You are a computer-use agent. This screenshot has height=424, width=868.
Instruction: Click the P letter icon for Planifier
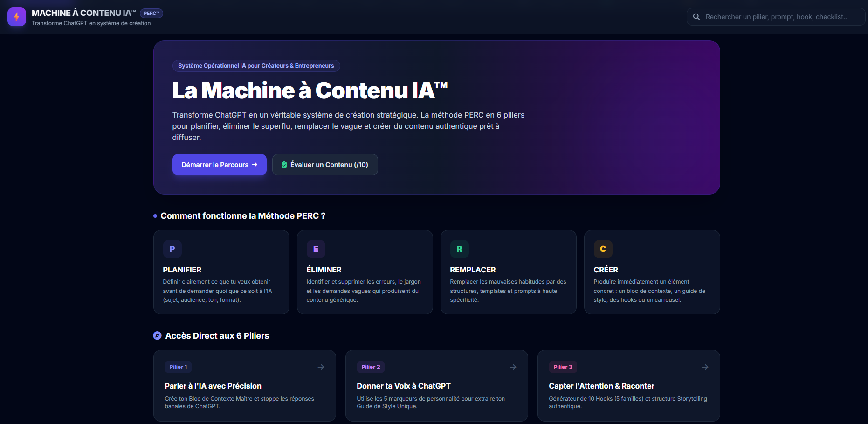(172, 249)
